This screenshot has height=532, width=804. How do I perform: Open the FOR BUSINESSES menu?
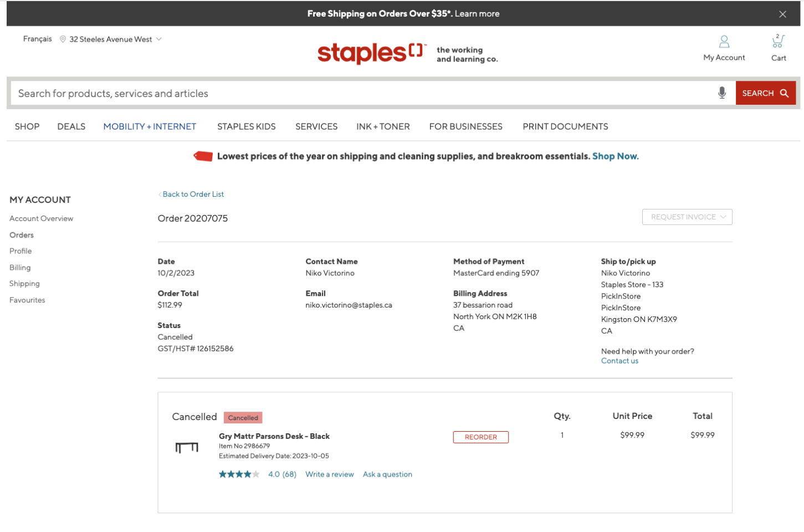tap(465, 127)
